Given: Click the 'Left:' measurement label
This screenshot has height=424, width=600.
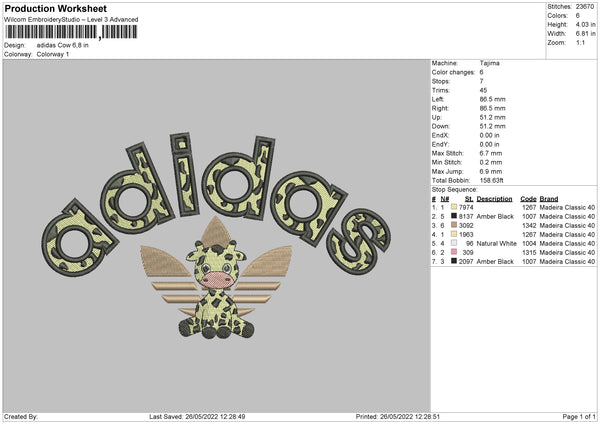Looking at the screenshot, I should [438, 99].
